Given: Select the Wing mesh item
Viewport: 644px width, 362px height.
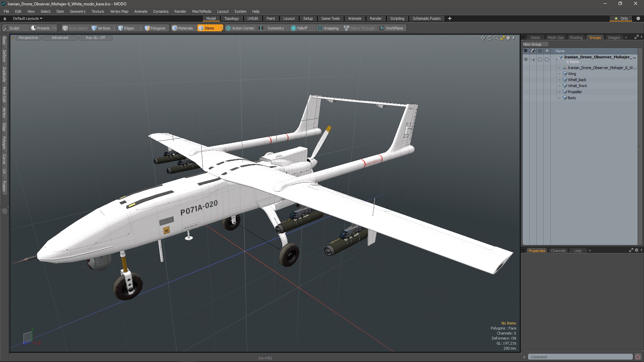Looking at the screenshot, I should [572, 74].
